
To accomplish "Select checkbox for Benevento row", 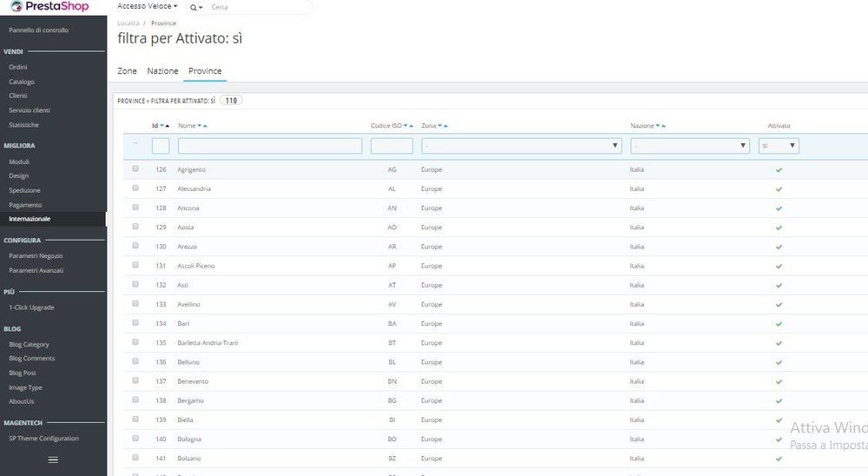I will (135, 380).
